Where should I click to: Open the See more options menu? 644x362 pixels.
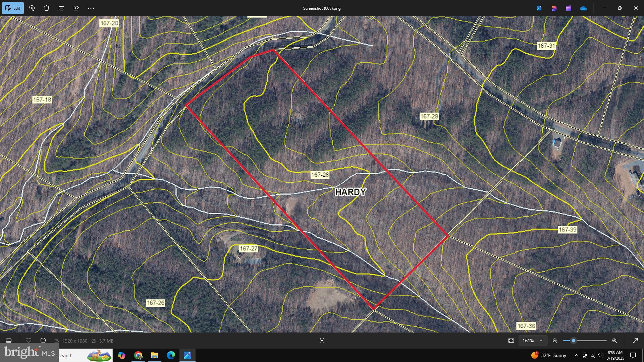(91, 8)
